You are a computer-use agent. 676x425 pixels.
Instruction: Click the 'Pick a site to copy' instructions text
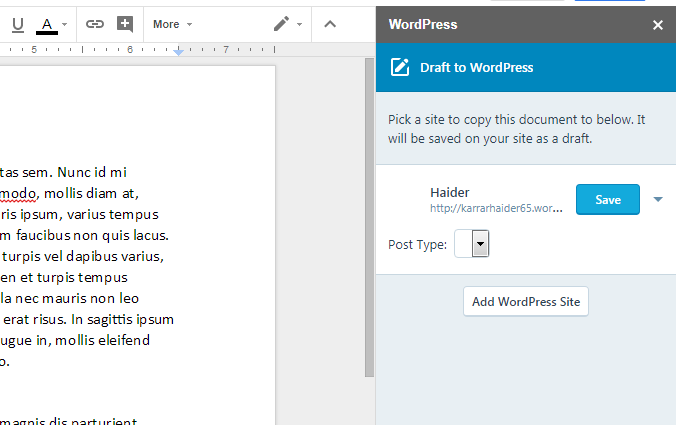click(516, 129)
